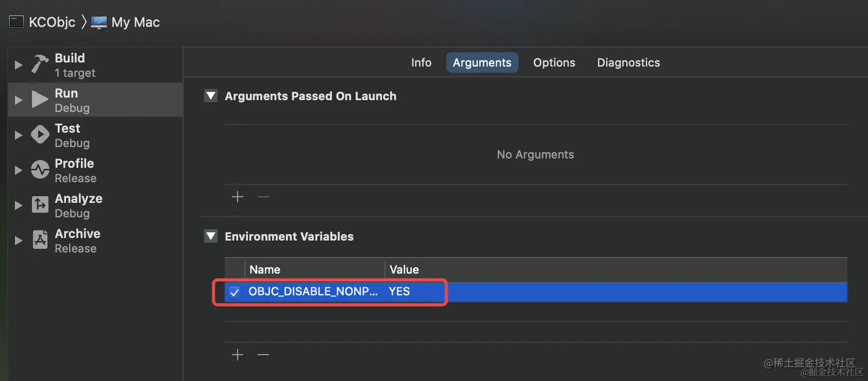Screen dimensions: 868x381
Task: Add a new launch argument
Action: [238, 197]
